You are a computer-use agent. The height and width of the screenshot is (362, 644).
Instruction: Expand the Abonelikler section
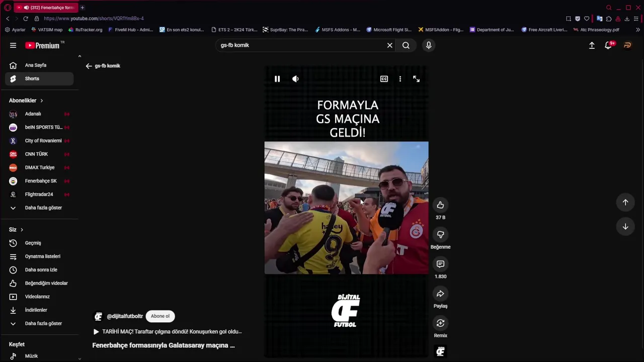[26, 101]
